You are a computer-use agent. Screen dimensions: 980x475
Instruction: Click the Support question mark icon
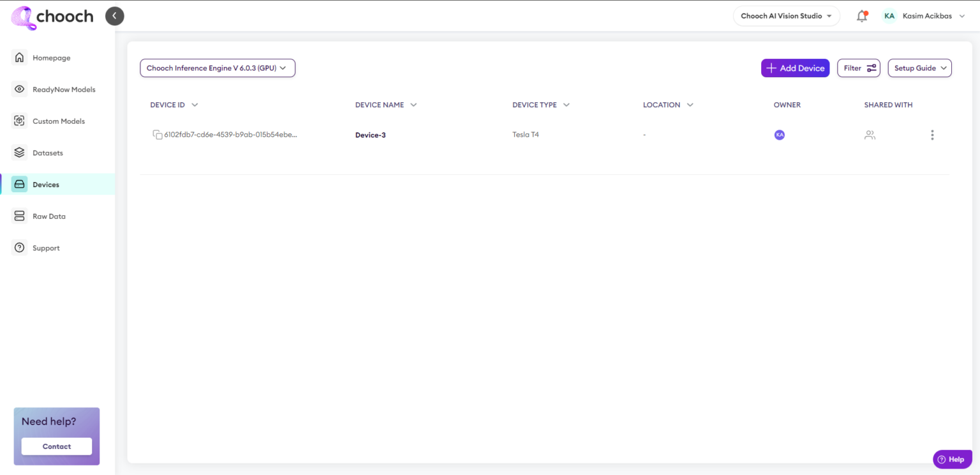click(20, 248)
